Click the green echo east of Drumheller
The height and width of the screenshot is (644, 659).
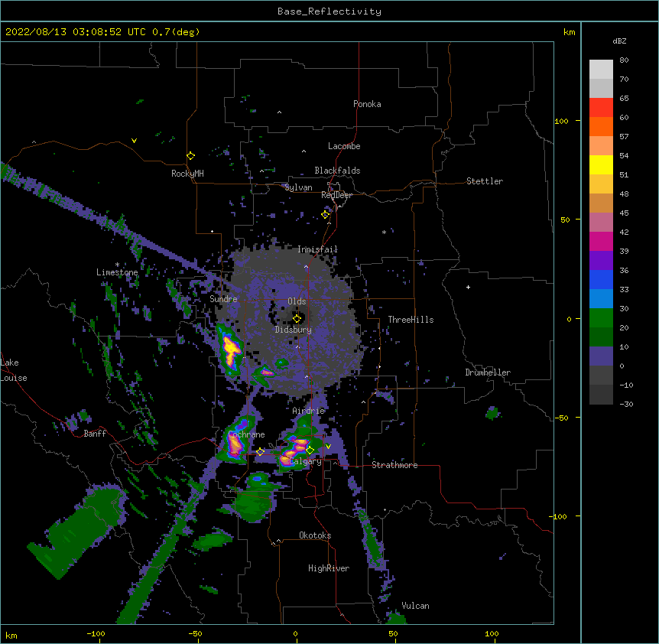pyautogui.click(x=492, y=413)
